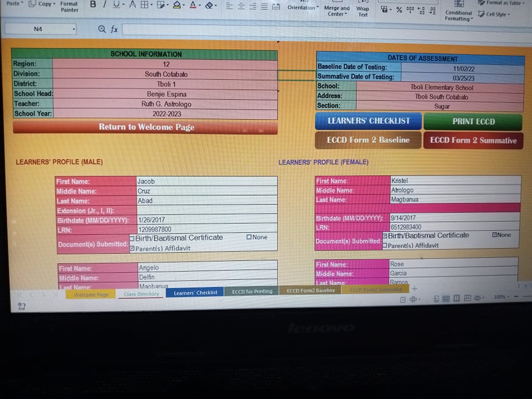Apply cell borders icon
Image resolution: width=532 pixels, height=399 pixels.
pos(145,5)
